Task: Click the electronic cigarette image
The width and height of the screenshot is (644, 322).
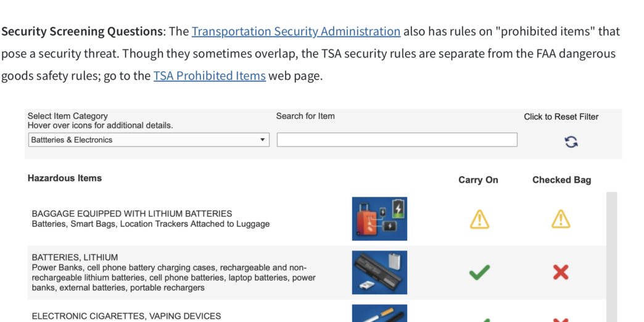Action: 379,313
